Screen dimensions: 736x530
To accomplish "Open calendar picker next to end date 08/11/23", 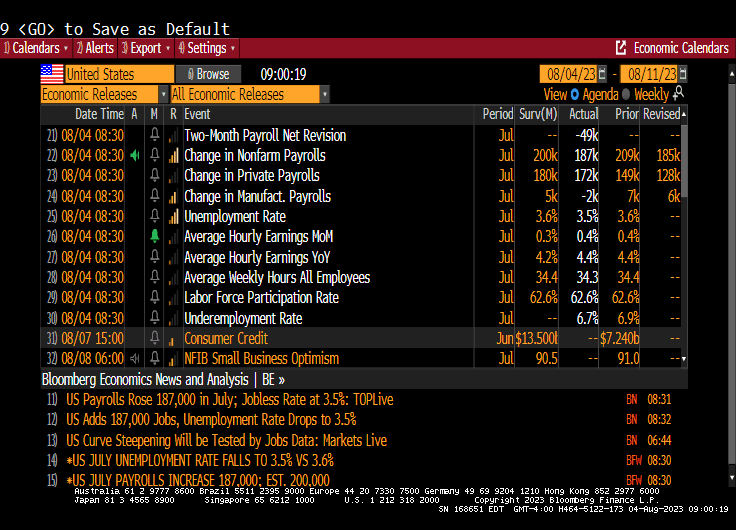I will tap(682, 74).
